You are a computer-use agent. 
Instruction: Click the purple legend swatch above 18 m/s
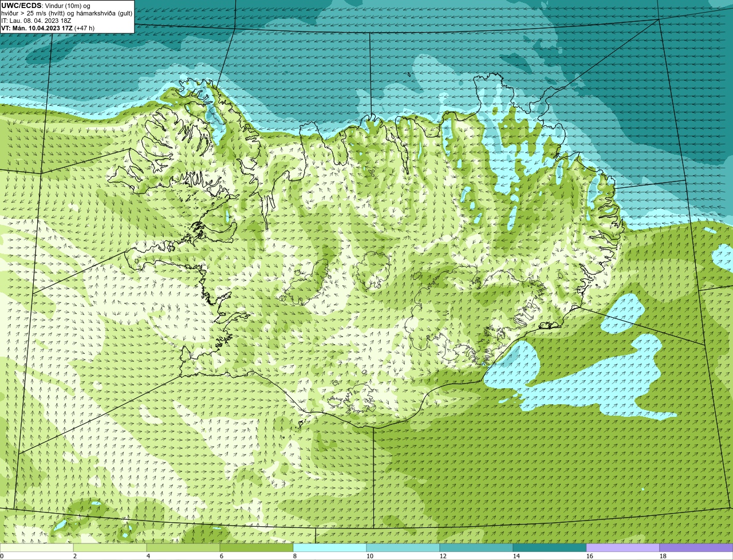click(696, 547)
